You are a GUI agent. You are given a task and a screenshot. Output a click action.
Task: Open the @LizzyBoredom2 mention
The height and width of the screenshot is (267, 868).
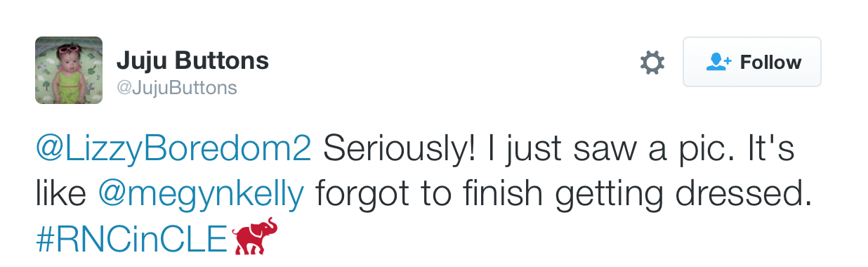173,150
